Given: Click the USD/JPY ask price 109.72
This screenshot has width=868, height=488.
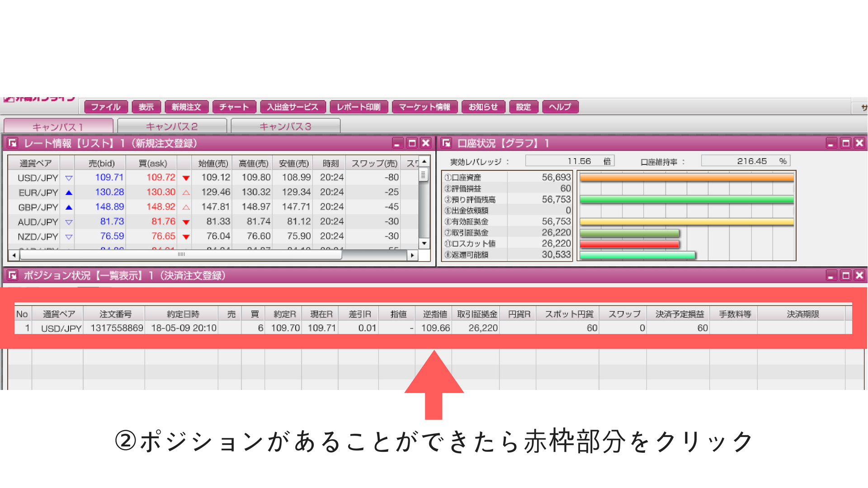Looking at the screenshot, I should 160,178.
